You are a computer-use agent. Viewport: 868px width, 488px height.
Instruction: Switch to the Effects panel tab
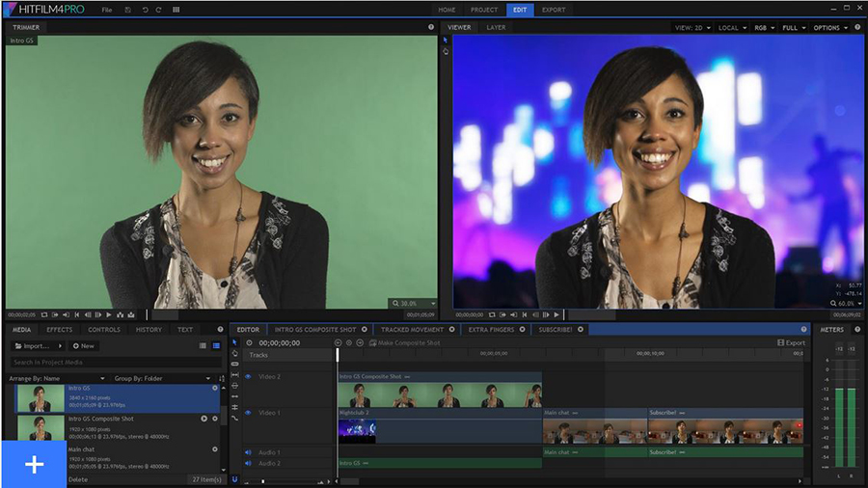point(60,330)
